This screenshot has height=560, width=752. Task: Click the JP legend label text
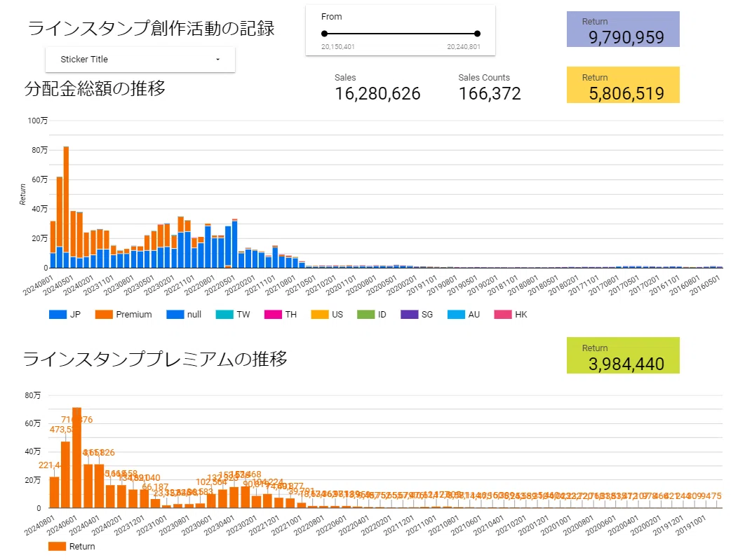coord(75,314)
